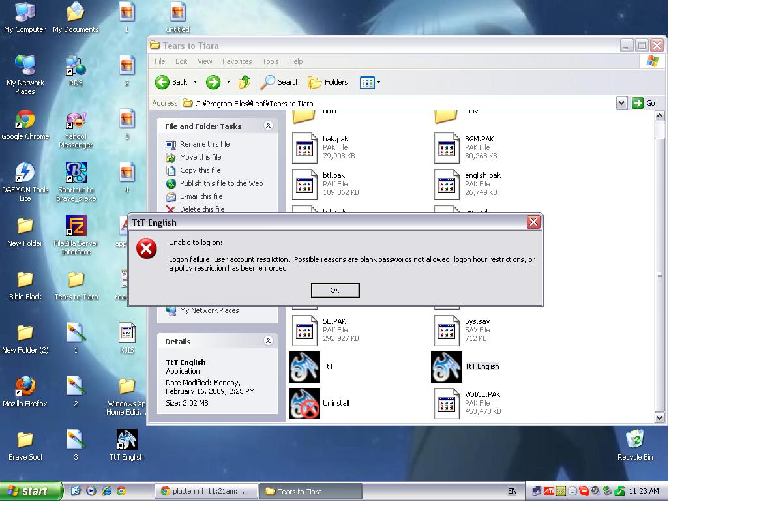This screenshot has height=532, width=772.
Task: Select the desktop shortcut to brave_s.exe
Action: 76,182
